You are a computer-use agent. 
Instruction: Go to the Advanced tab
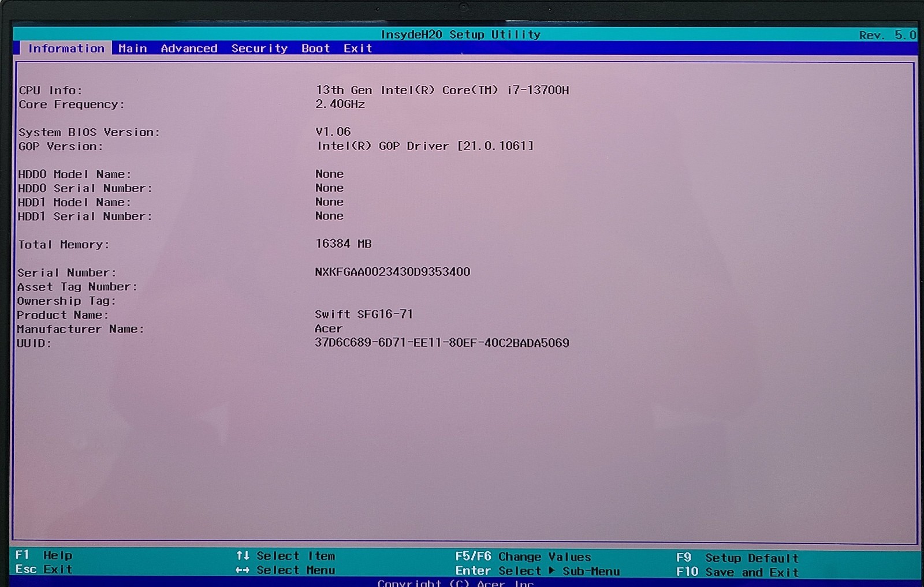coord(189,48)
